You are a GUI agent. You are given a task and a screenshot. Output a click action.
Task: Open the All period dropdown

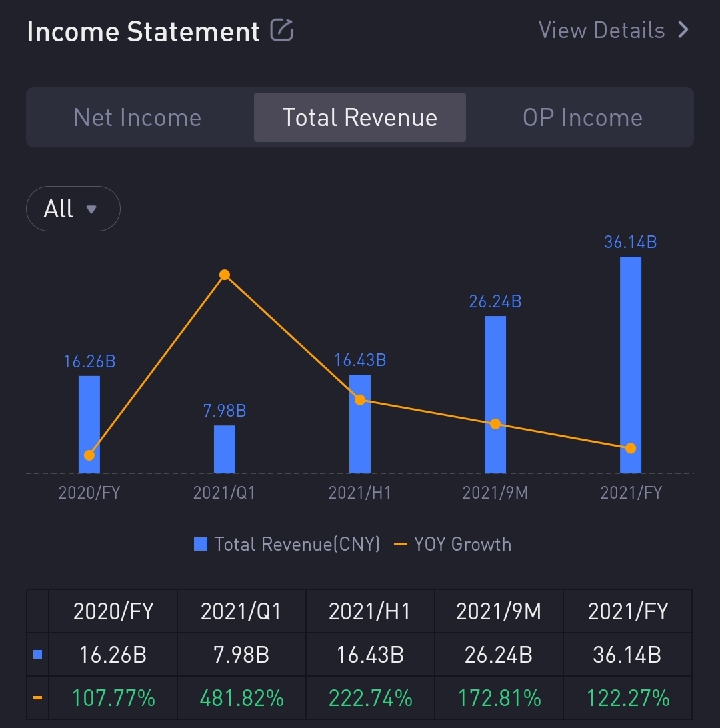point(73,209)
